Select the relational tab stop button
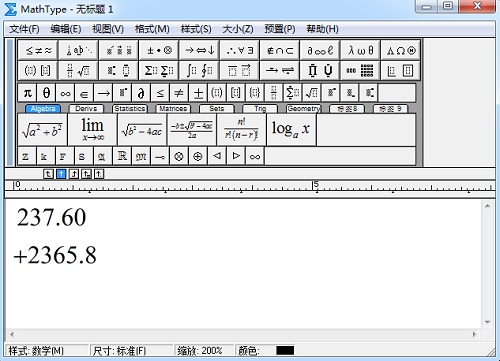 tap(86, 174)
